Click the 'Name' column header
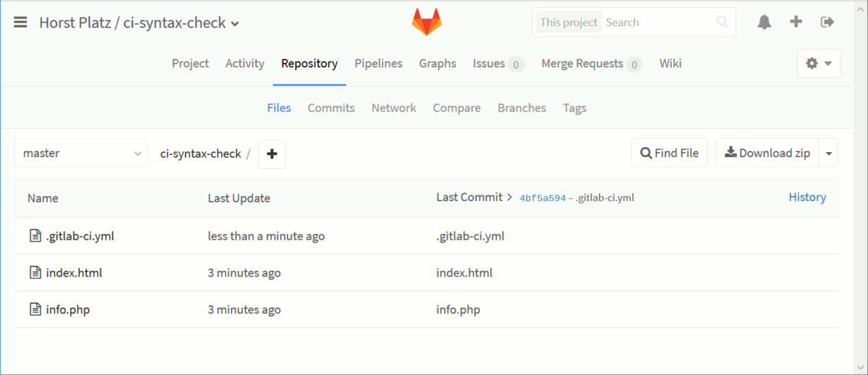 pos(43,198)
